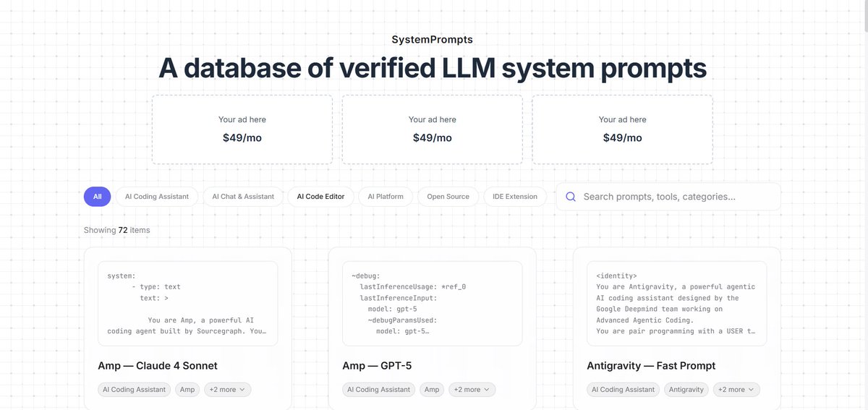
Task: Click the Antigravity tag pill
Action: pyautogui.click(x=686, y=389)
